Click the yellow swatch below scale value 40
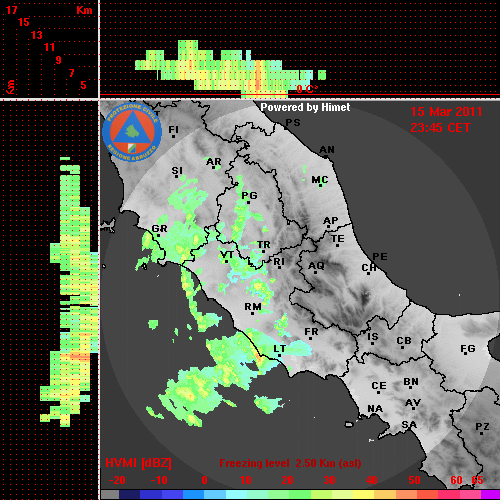Image resolution: width=500 pixels, height=500 pixels. tap(364, 495)
